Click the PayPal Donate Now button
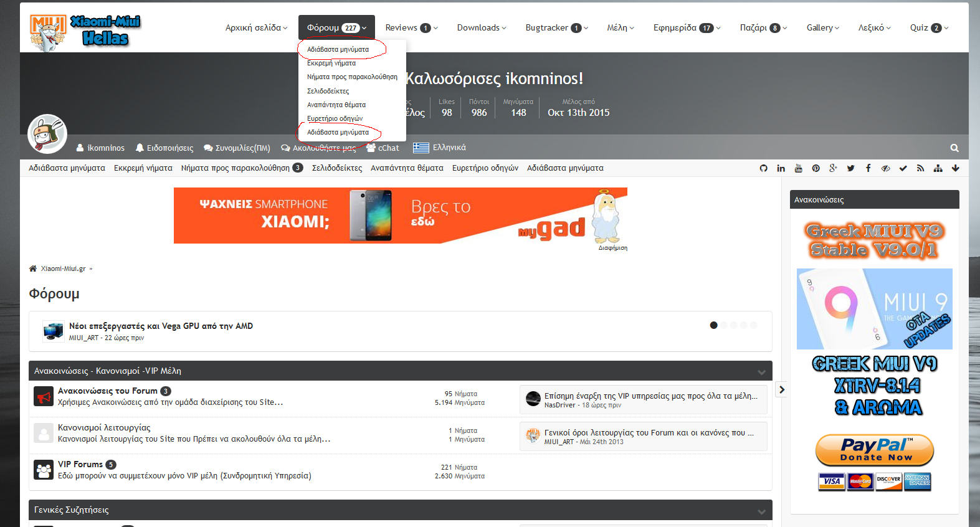This screenshot has height=527, width=980. 874,450
